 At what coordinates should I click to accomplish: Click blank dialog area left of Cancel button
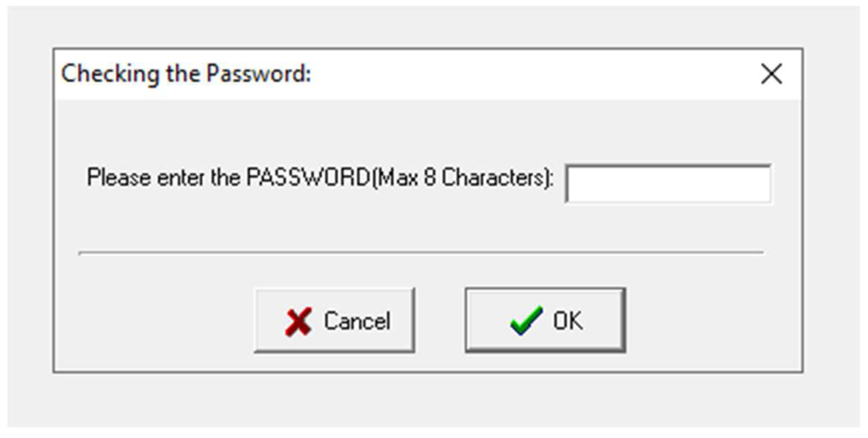[x=154, y=320]
